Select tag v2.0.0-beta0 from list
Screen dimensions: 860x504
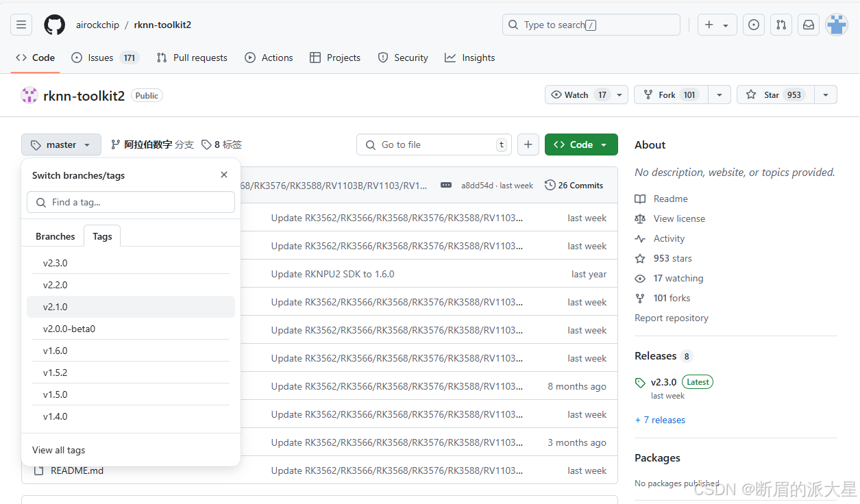(131, 329)
